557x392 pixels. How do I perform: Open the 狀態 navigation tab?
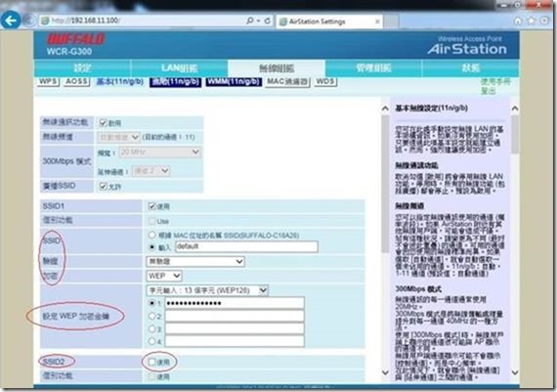[x=471, y=68]
